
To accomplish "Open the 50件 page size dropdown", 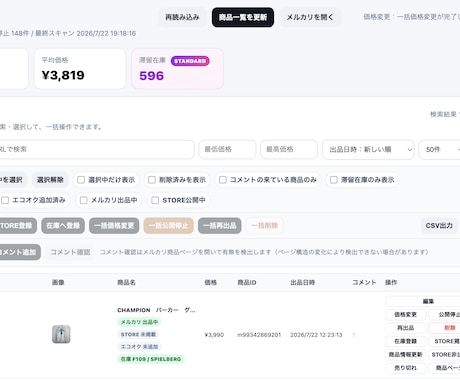I will pyautogui.click(x=440, y=149).
